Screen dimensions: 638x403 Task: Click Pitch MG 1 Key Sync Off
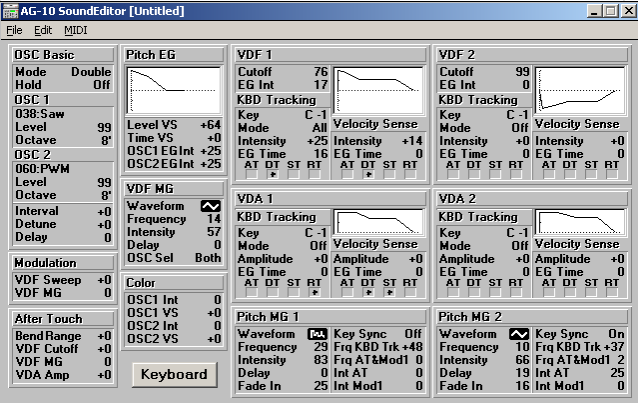click(x=413, y=334)
